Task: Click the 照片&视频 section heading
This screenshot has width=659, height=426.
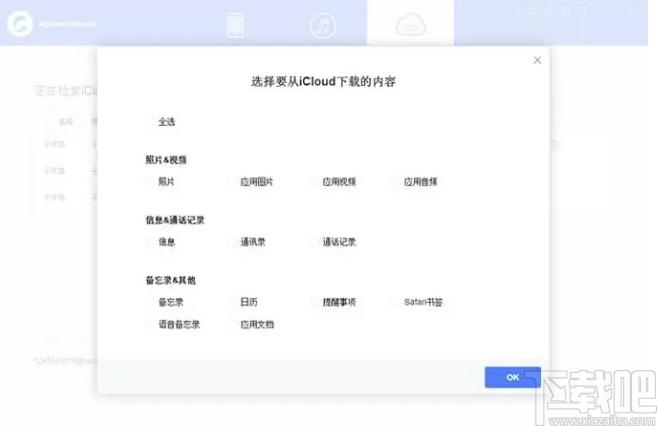Action: (166, 160)
